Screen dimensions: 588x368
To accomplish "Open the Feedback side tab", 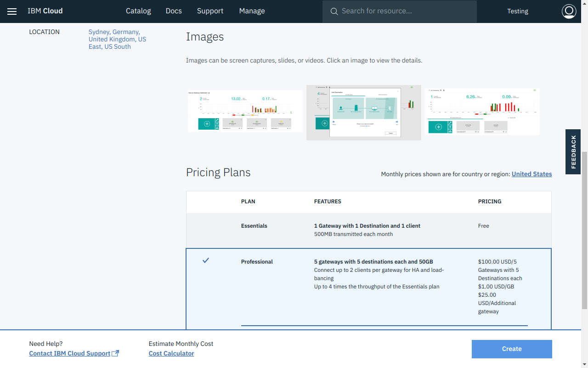I will pyautogui.click(x=573, y=152).
